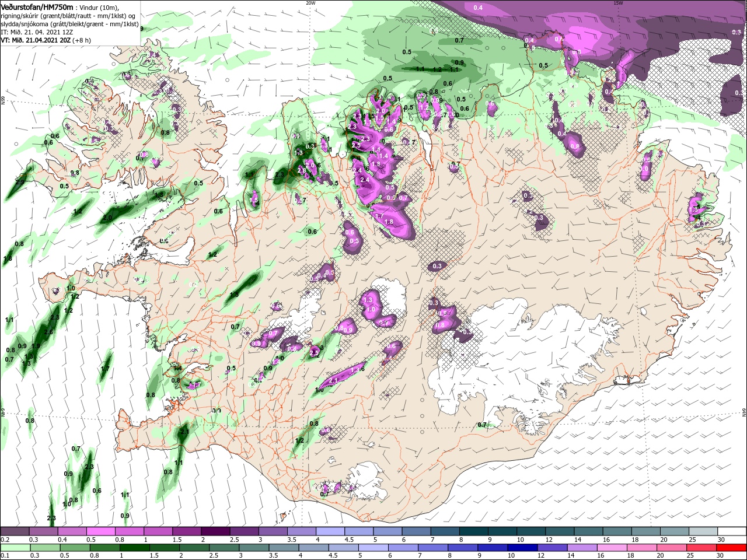Click the 2.6 rain value off the west coast
The image size is (747, 560).
(x=48, y=332)
